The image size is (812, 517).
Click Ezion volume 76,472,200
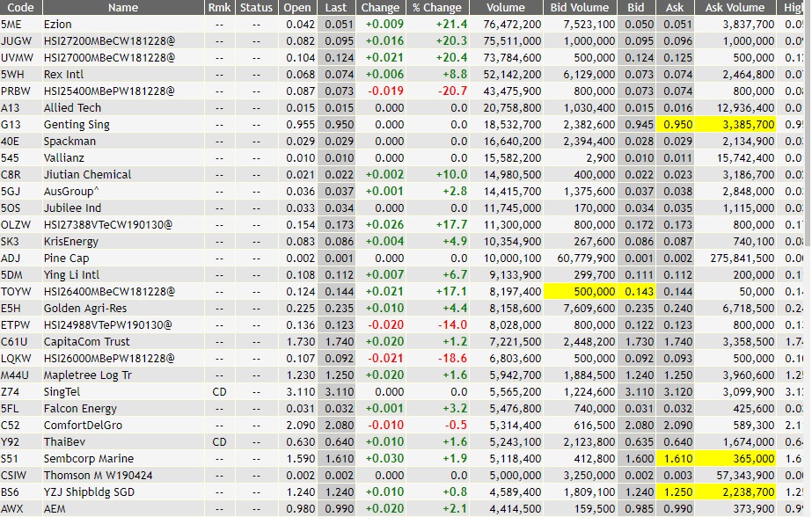point(512,25)
